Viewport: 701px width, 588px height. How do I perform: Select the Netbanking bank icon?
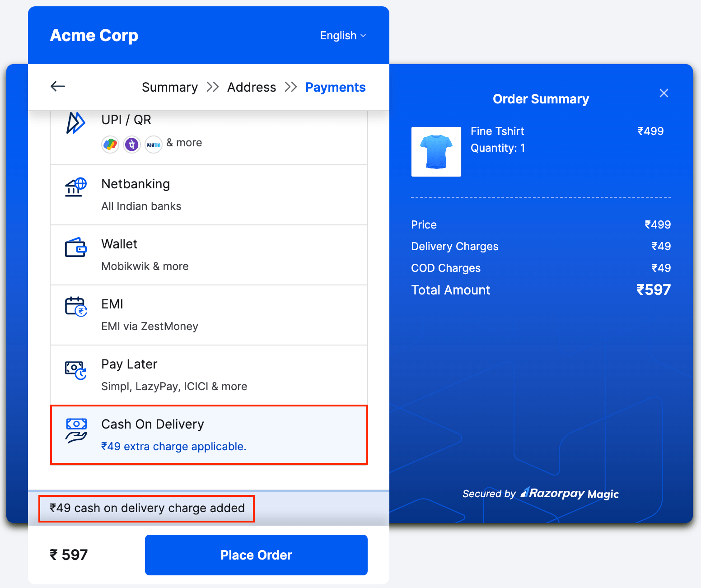pyautogui.click(x=76, y=187)
